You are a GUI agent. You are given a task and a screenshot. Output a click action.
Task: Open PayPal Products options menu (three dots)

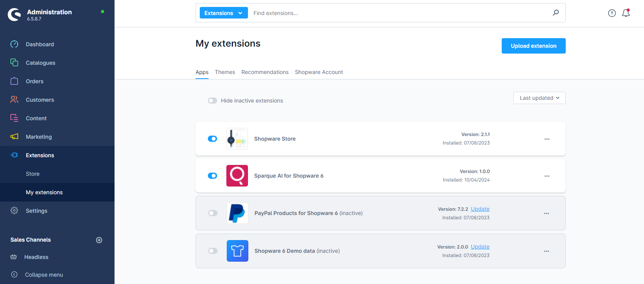click(546, 213)
